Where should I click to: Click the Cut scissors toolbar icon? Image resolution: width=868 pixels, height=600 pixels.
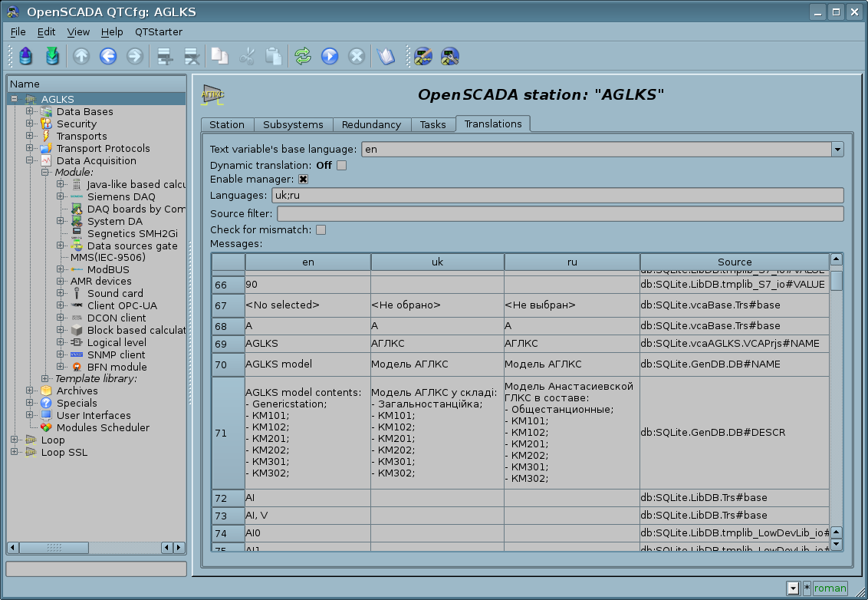pyautogui.click(x=247, y=56)
